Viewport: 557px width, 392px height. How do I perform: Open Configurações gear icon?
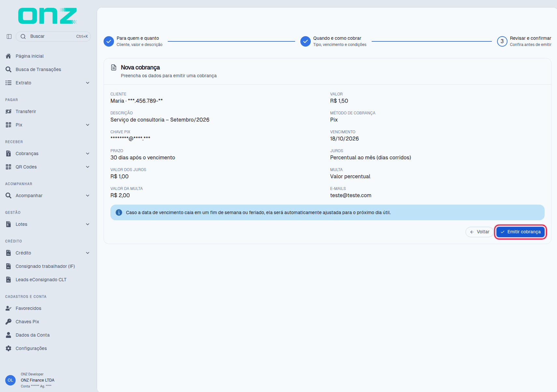click(8, 348)
